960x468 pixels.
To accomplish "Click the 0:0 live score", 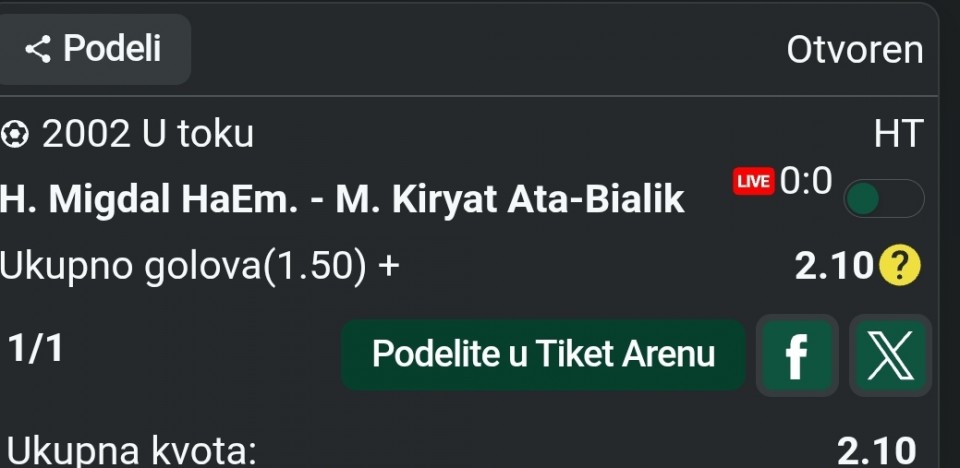I will pyautogui.click(x=806, y=181).
